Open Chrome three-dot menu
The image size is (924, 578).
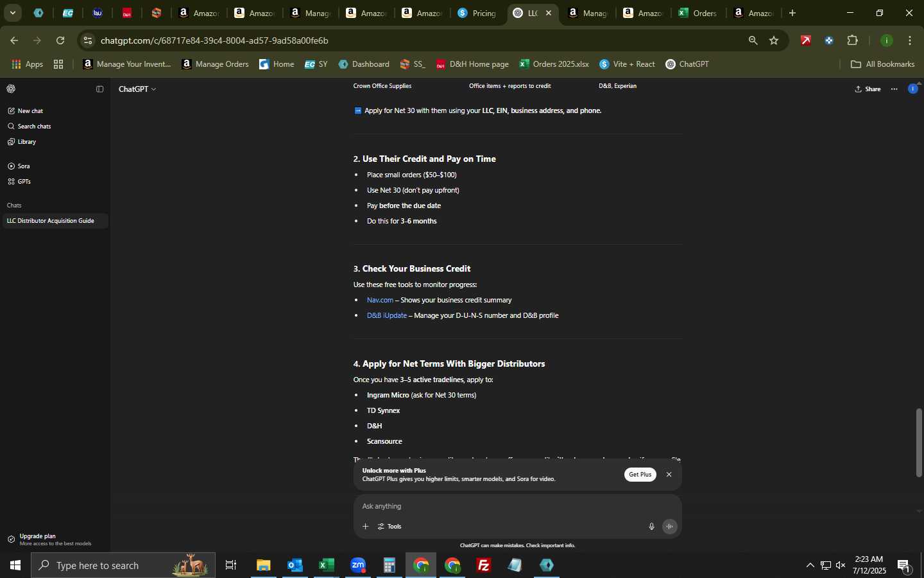coord(910,40)
